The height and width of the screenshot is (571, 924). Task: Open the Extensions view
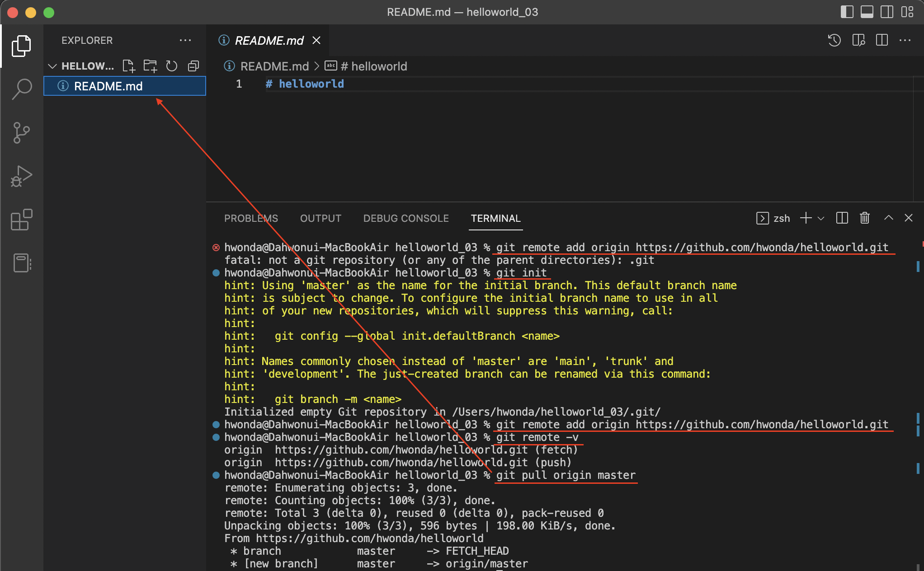coord(21,220)
